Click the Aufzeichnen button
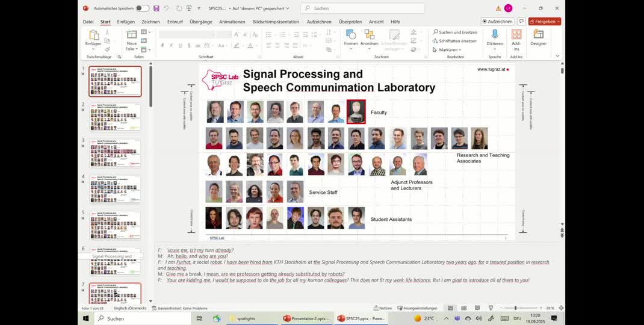The height and width of the screenshot is (325, 644). pyautogui.click(x=497, y=21)
